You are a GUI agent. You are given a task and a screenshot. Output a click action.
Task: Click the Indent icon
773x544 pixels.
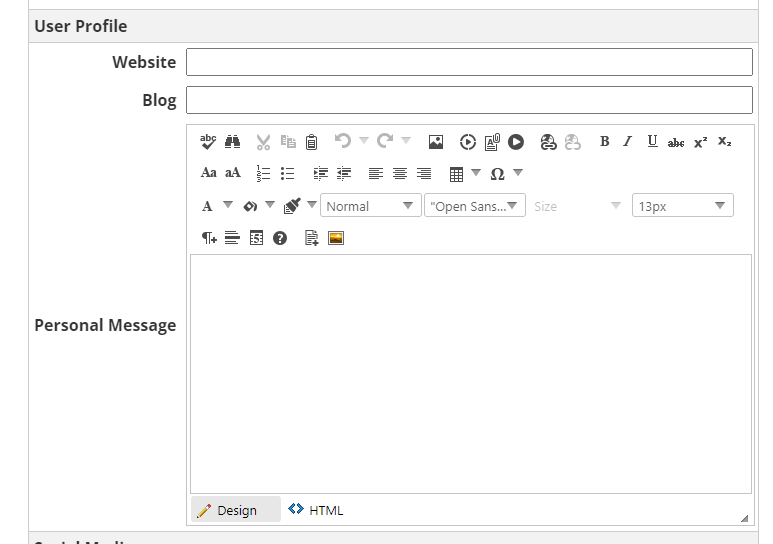coord(320,173)
